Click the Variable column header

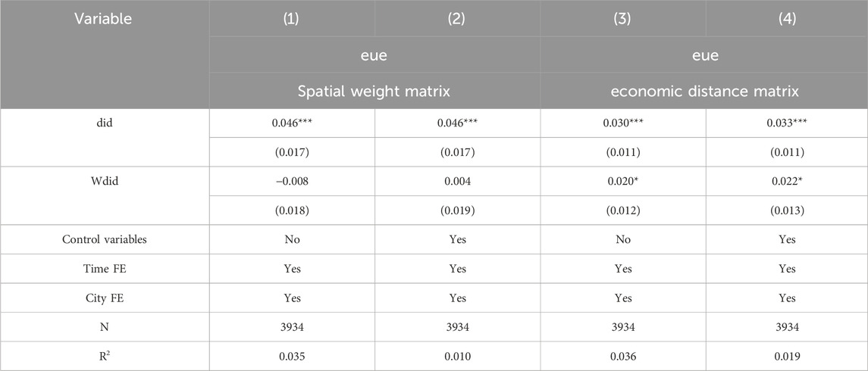click(103, 19)
